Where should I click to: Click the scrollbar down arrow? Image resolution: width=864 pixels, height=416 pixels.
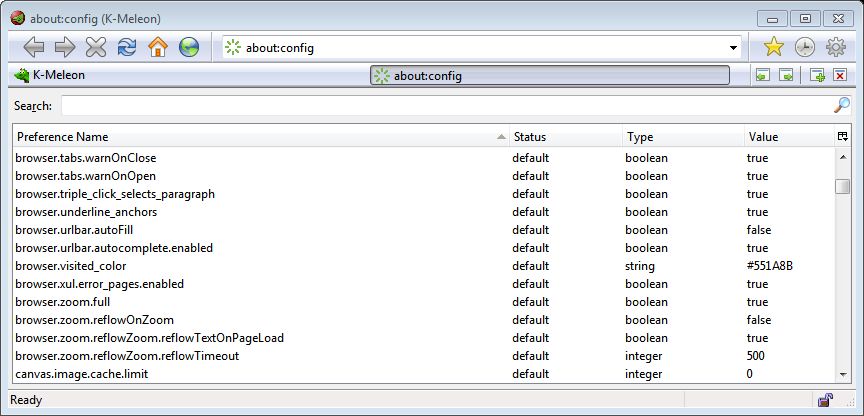(x=843, y=375)
